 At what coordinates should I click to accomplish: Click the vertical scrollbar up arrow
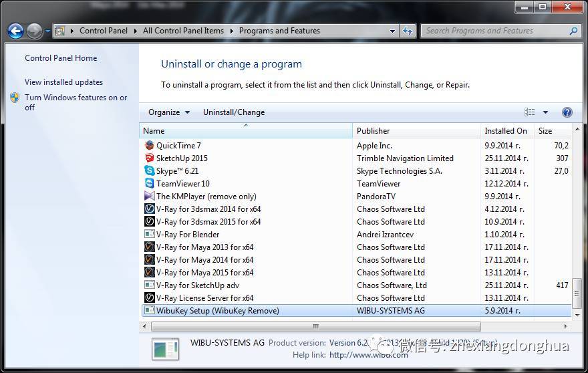pyautogui.click(x=577, y=129)
